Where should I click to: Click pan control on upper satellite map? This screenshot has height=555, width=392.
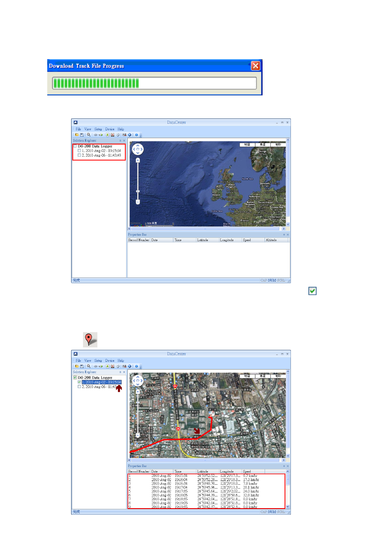click(x=138, y=149)
